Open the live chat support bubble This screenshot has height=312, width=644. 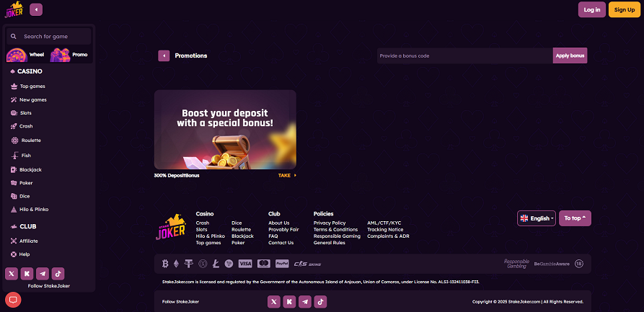(x=13, y=300)
